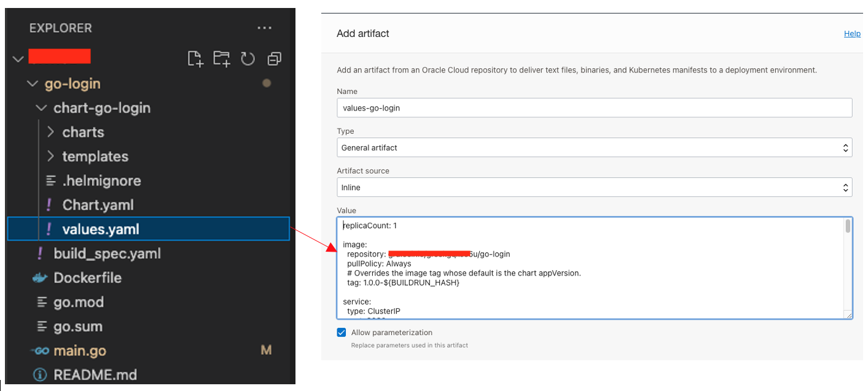The width and height of the screenshot is (868, 391).
Task: Click the lines icon beside .helmignore
Action: click(51, 181)
